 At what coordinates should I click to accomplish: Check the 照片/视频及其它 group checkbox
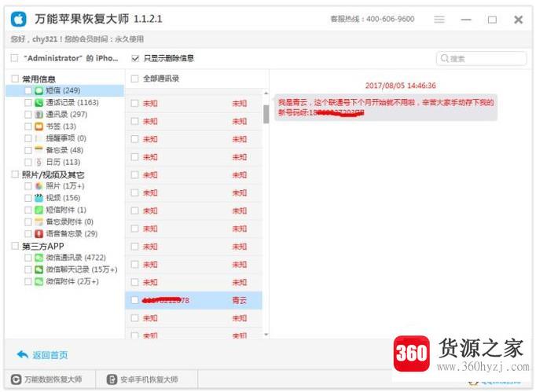pos(15,174)
